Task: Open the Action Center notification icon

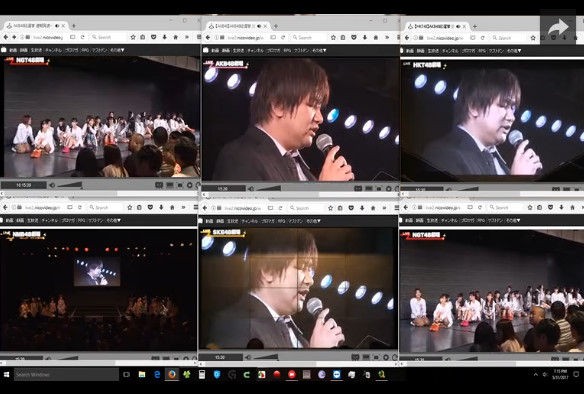Action: [x=576, y=374]
